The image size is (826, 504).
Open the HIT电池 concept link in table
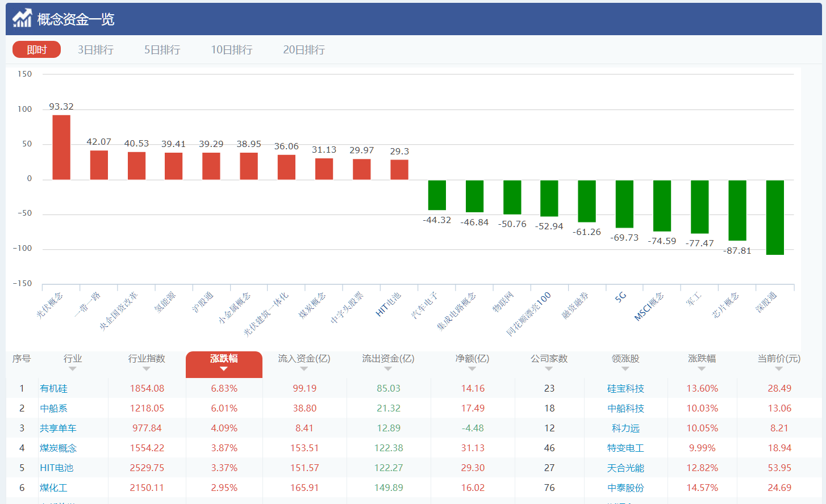tap(56, 468)
